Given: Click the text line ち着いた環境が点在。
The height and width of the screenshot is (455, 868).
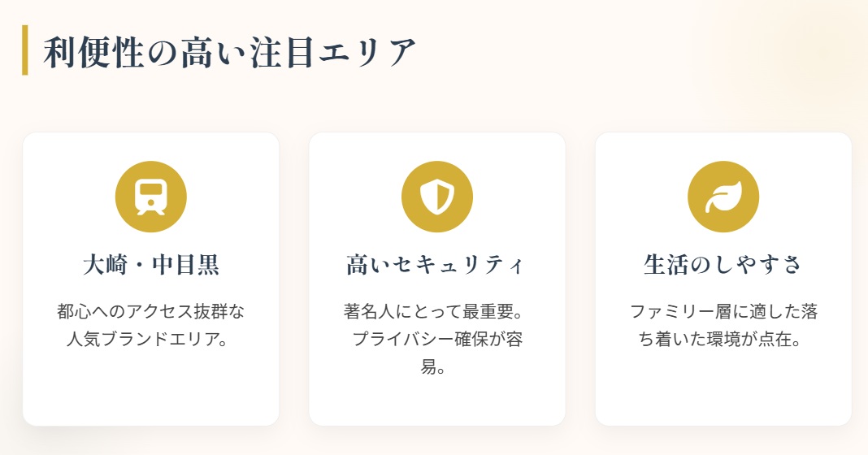Looking at the screenshot, I should (x=723, y=339).
